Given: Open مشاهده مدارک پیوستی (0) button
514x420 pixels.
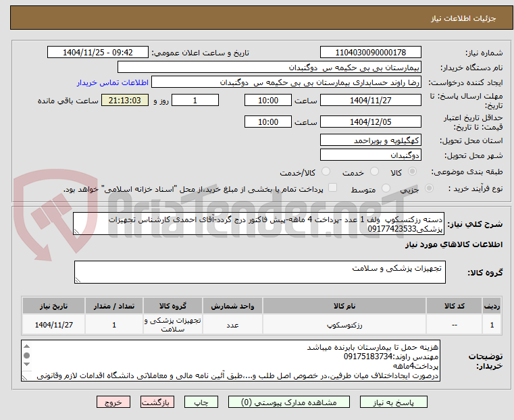Looking at the screenshot, I should [289, 402].
